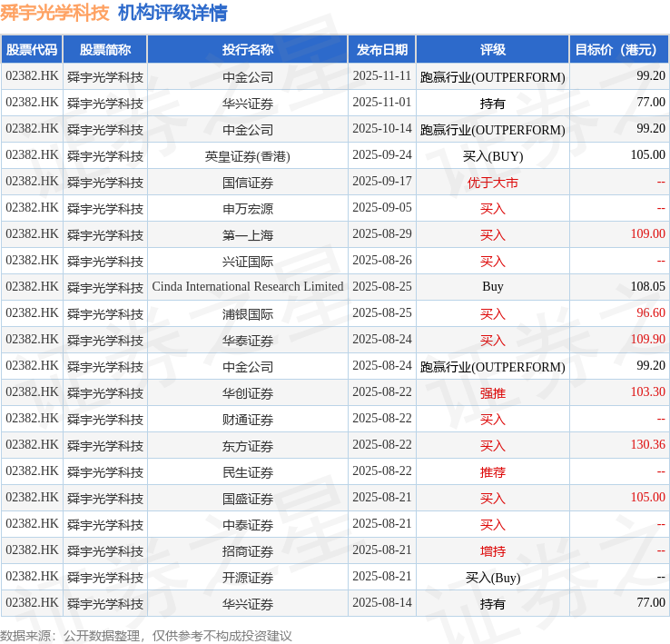The width and height of the screenshot is (670, 644).
Task: Select the 华兴证券 cell dated 2025-11-01
Action: click(248, 103)
